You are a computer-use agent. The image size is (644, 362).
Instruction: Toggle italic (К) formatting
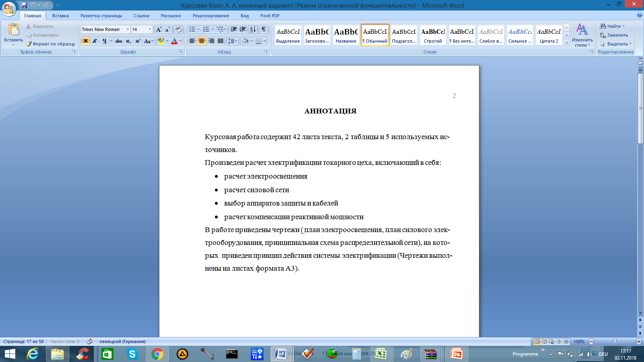click(95, 41)
